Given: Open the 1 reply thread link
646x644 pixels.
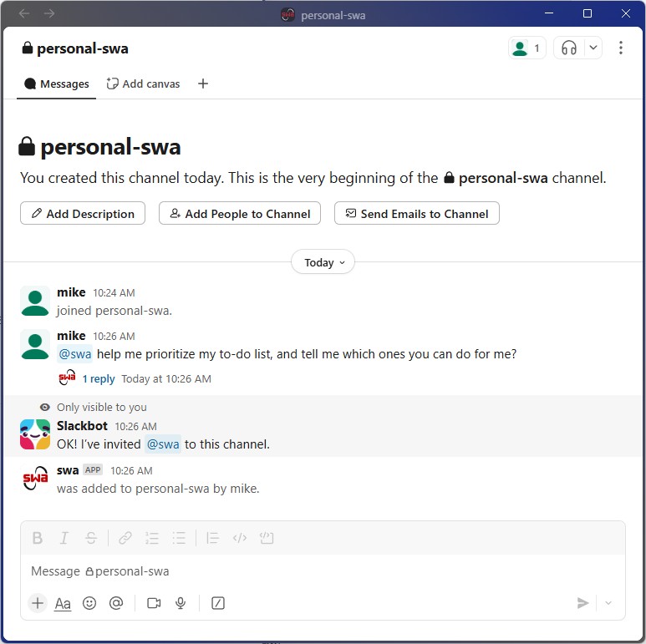Looking at the screenshot, I should (x=99, y=379).
